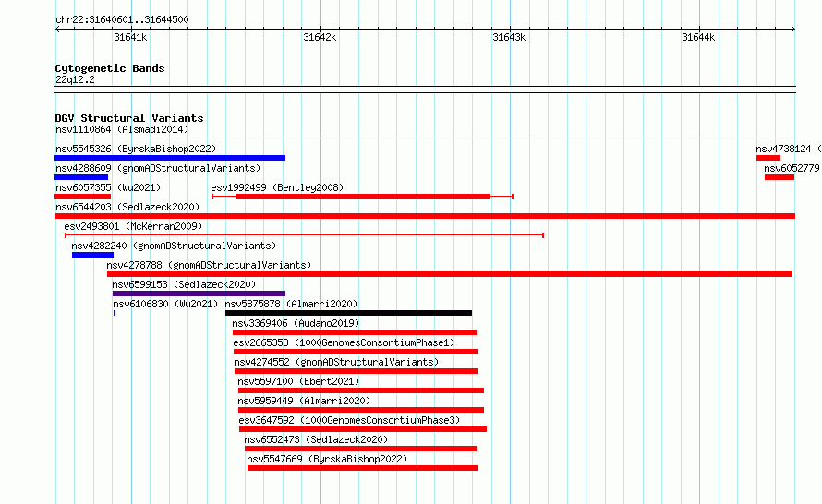Viewport: 822px width, 504px height.
Task: Open variant nsv6544203 (Sedlazeck2020)
Action: pyautogui.click(x=127, y=207)
